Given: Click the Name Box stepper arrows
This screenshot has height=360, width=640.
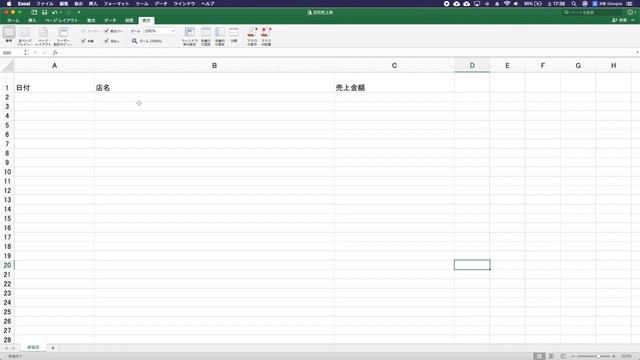Looking at the screenshot, I should [x=25, y=53].
